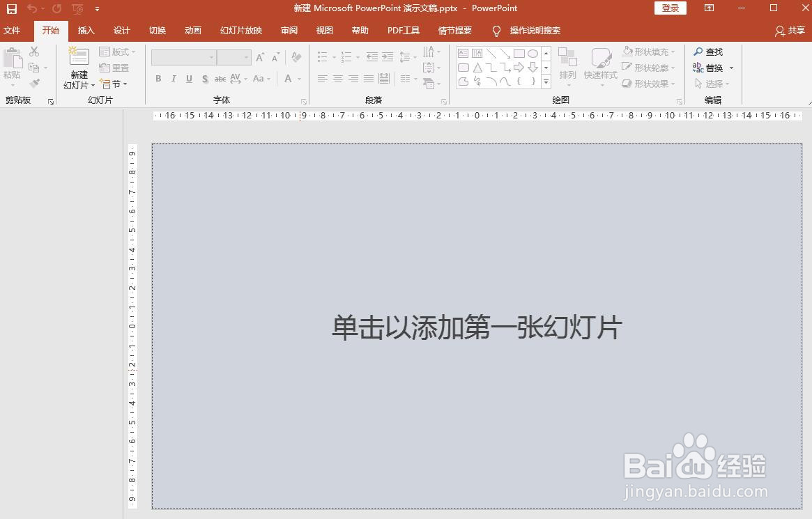Switch to the 插入 (Insert) ribbon tab
The width and height of the screenshot is (812, 519).
tap(86, 30)
